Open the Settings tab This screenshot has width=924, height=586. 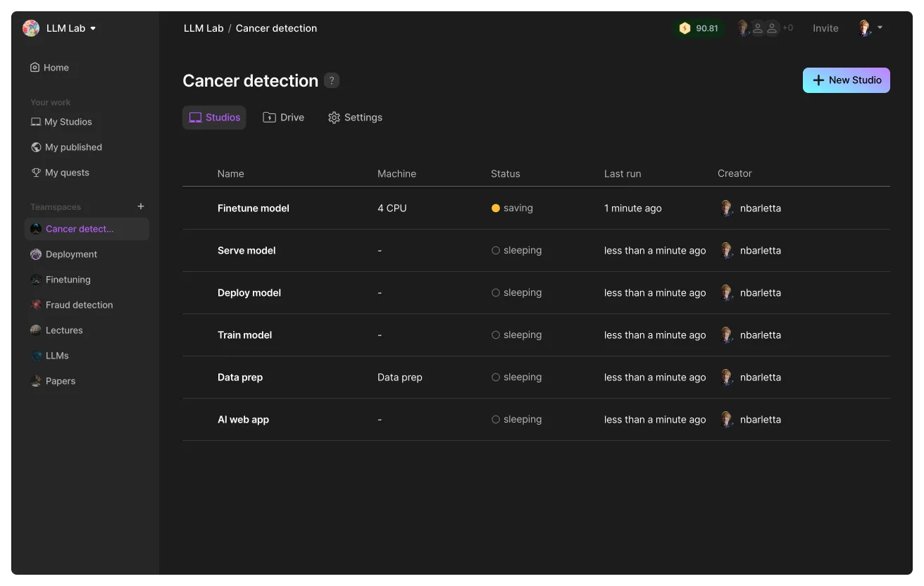click(355, 118)
